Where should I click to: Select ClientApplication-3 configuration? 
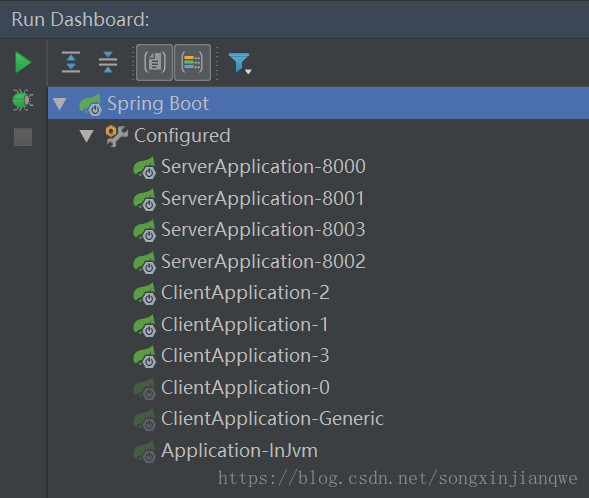(245, 356)
